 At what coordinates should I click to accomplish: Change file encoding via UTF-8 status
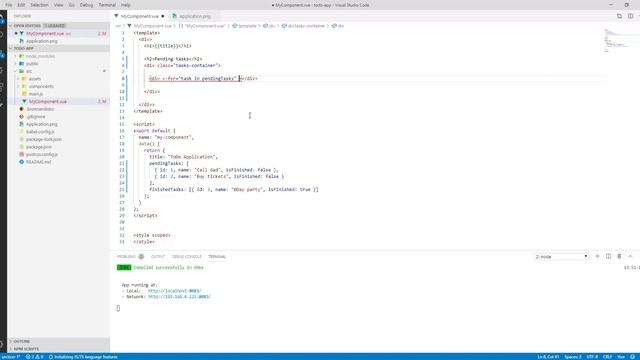[592, 357]
